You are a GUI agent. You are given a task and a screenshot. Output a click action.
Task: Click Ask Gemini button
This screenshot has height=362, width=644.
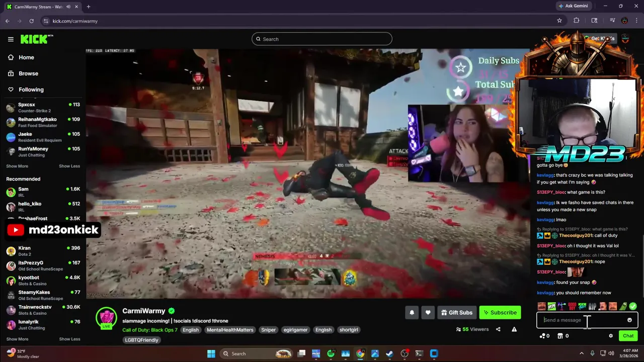[573, 6]
